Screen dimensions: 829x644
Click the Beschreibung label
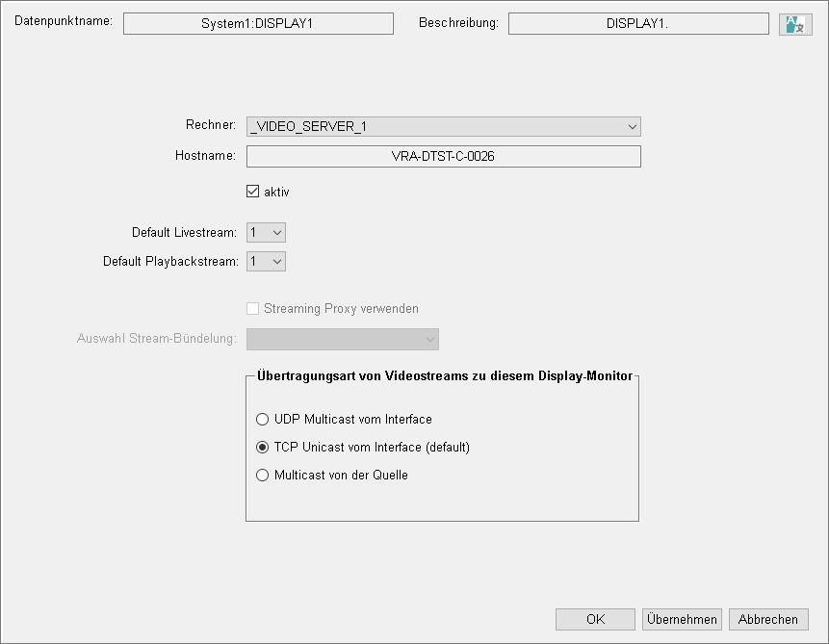458,23
